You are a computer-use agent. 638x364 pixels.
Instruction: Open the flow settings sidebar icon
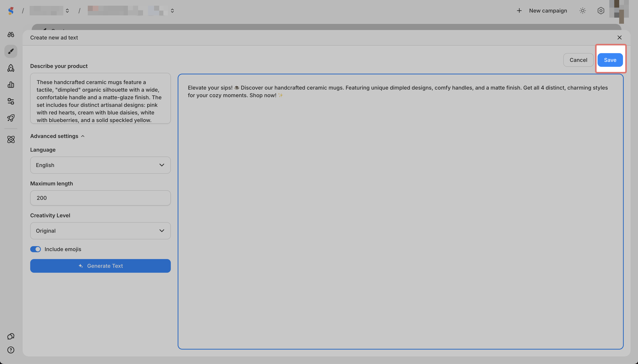point(11,101)
